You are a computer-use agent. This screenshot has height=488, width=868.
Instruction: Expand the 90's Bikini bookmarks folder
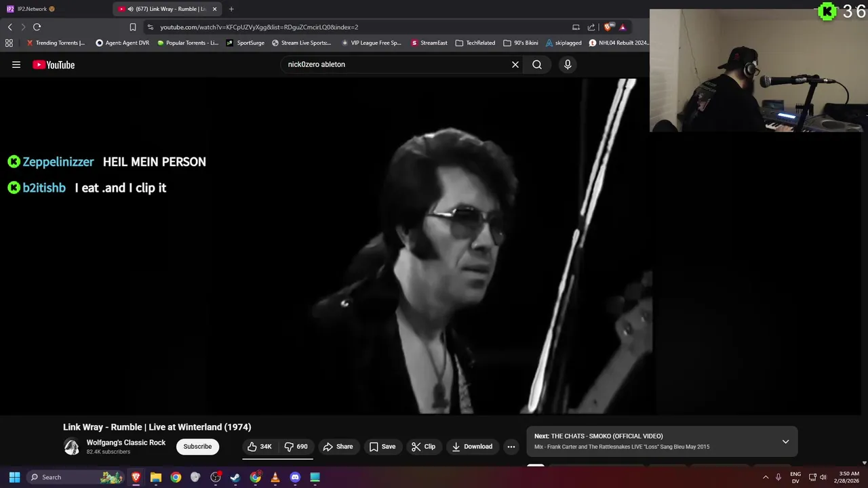[521, 43]
